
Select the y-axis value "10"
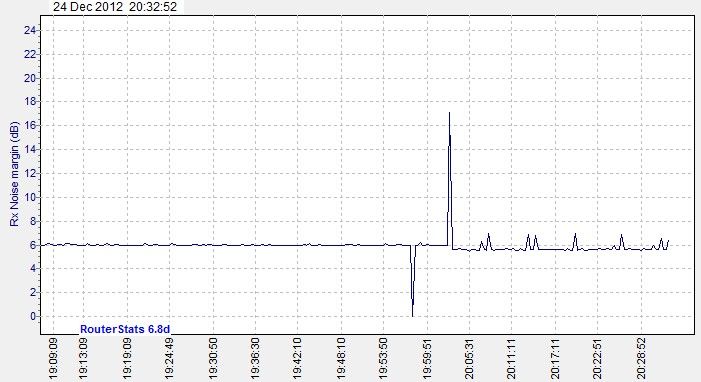tap(30, 197)
